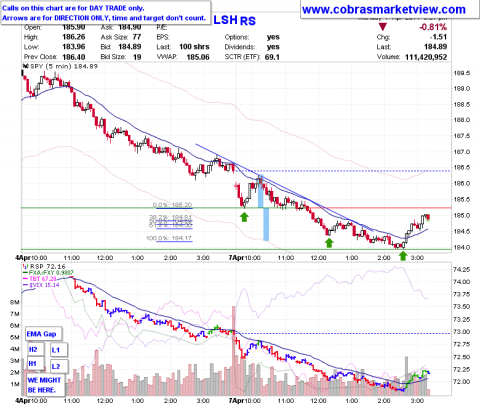Click the small chart icon beside RSP 72.16
This screenshot has height=406, width=480.
coord(25,266)
